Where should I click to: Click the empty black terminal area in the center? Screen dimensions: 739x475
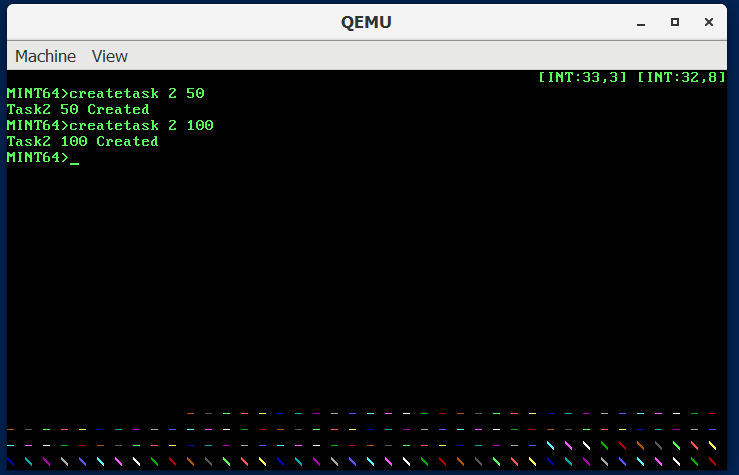tap(369, 280)
